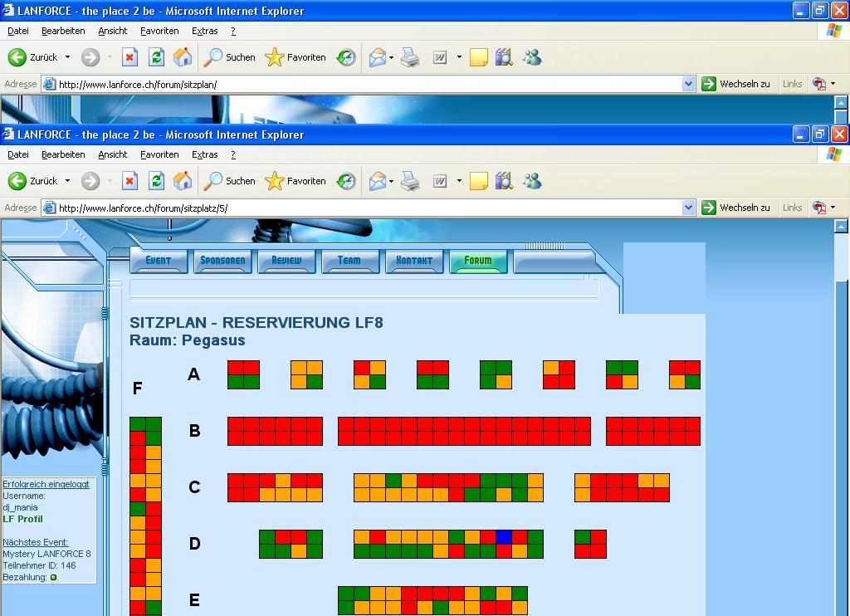Open the Review tab on the website
Image resolution: width=850 pixels, height=616 pixels.
click(286, 261)
